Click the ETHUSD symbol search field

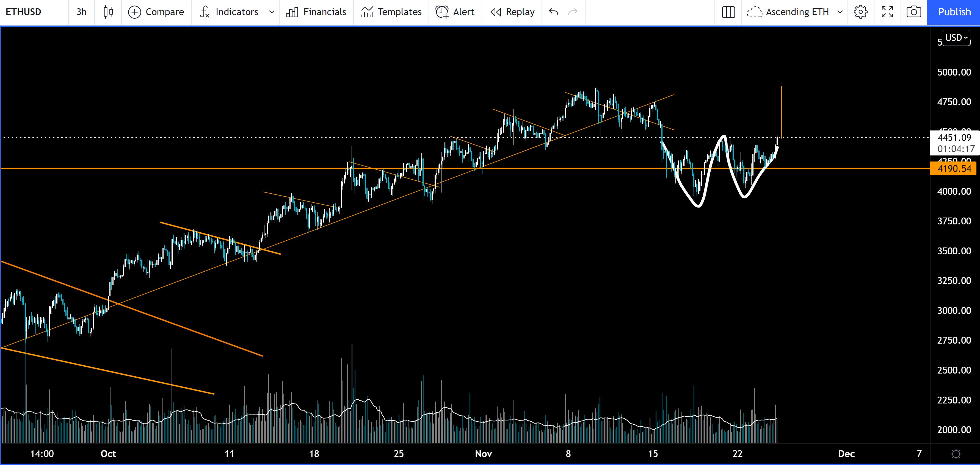click(24, 12)
